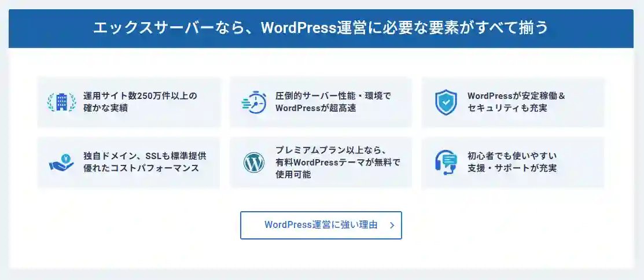The image size is (644, 280).
Task: Select the 圧倒的サーバー性能・環境で WordPressが超高速 text
Action: (x=333, y=102)
